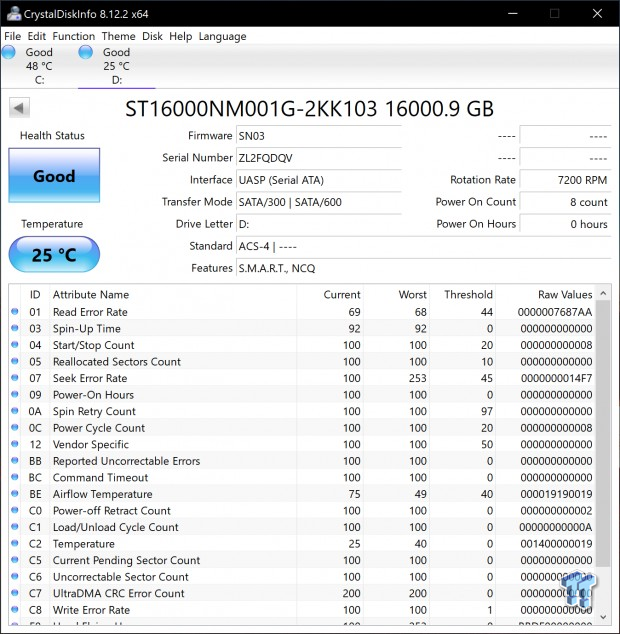Minimize the CrystalDiskInfo window
This screenshot has width=620, height=634.
tap(513, 13)
